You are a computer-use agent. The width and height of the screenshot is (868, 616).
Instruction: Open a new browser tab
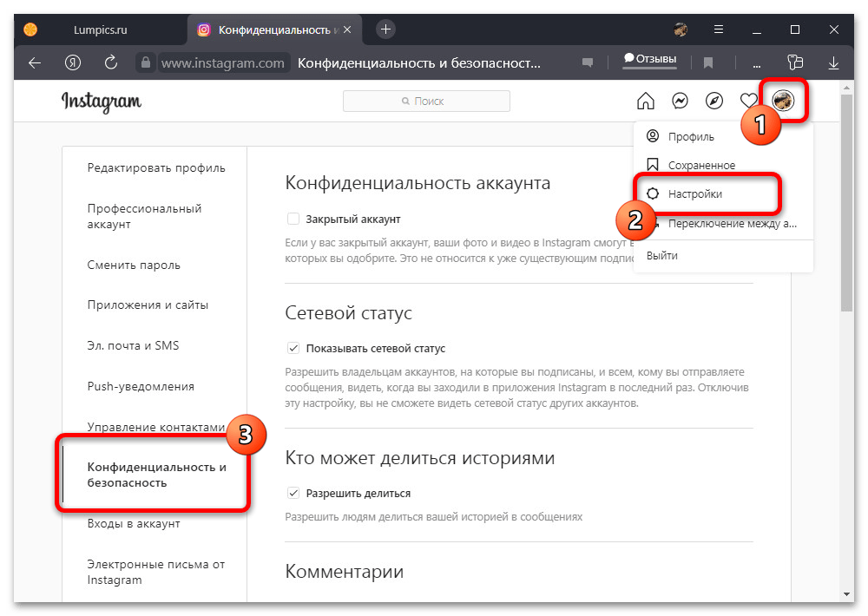[386, 29]
